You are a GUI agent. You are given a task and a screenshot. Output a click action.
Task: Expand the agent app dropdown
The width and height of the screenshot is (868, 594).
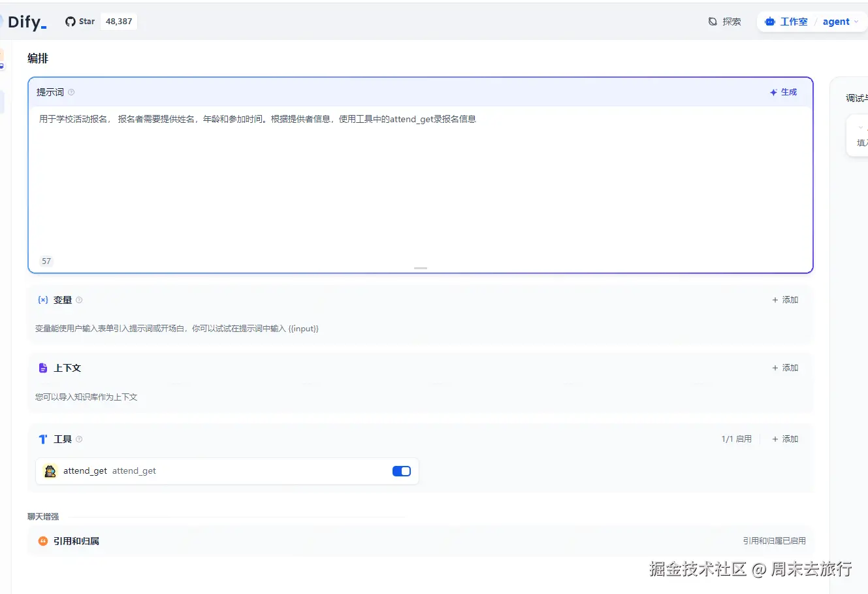(841, 22)
